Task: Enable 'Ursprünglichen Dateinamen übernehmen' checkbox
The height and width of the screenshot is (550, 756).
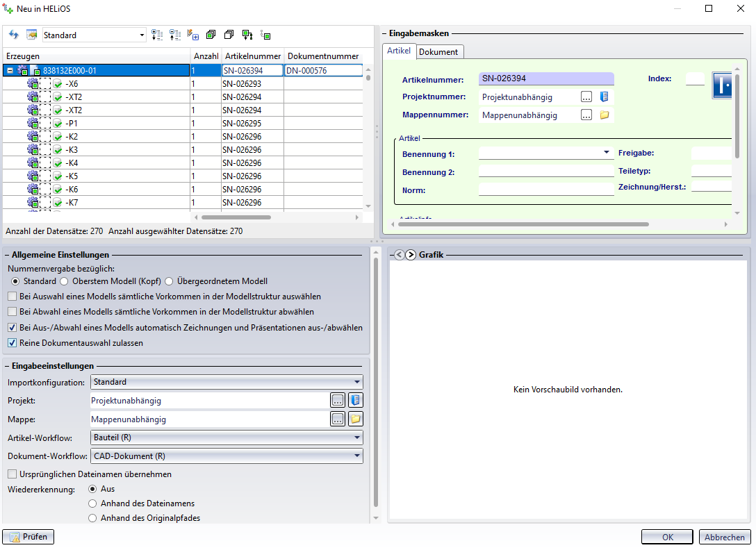Action: tap(13, 474)
